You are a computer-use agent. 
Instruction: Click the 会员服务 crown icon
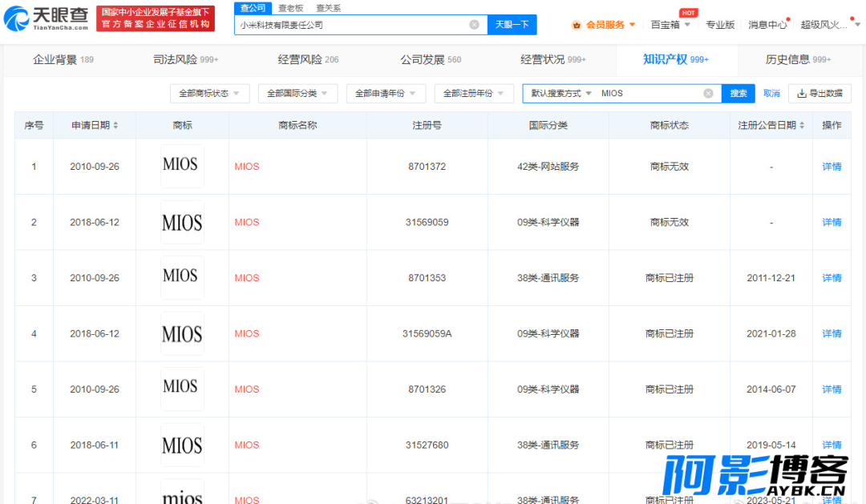pos(577,25)
